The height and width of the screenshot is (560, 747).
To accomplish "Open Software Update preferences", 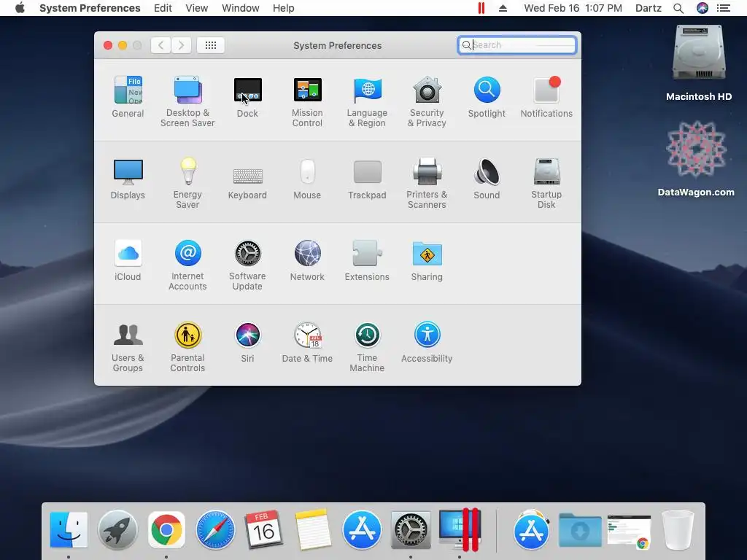I will [x=247, y=265].
